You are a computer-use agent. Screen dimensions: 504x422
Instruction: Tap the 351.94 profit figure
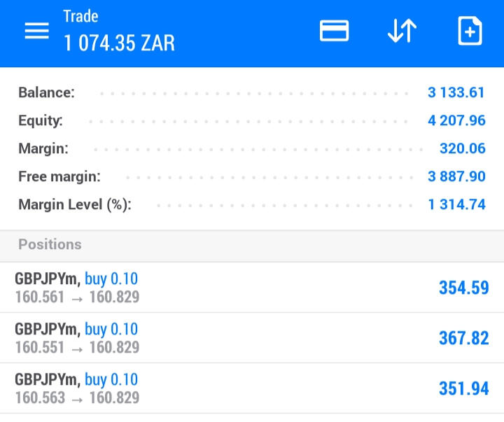(463, 388)
